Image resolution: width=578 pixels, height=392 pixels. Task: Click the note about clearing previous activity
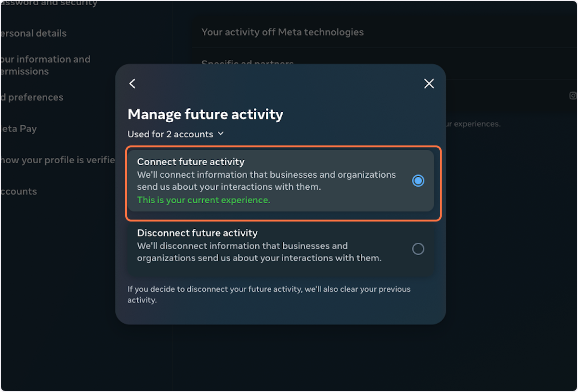coord(269,294)
